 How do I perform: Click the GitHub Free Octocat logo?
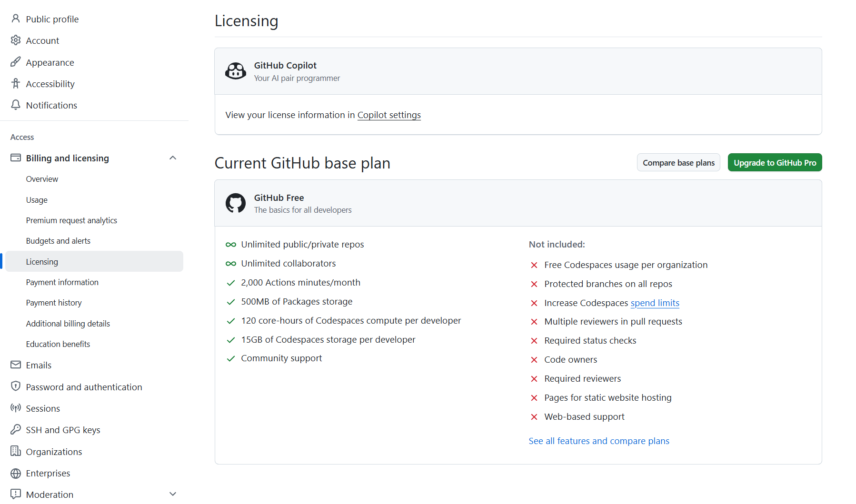236,203
